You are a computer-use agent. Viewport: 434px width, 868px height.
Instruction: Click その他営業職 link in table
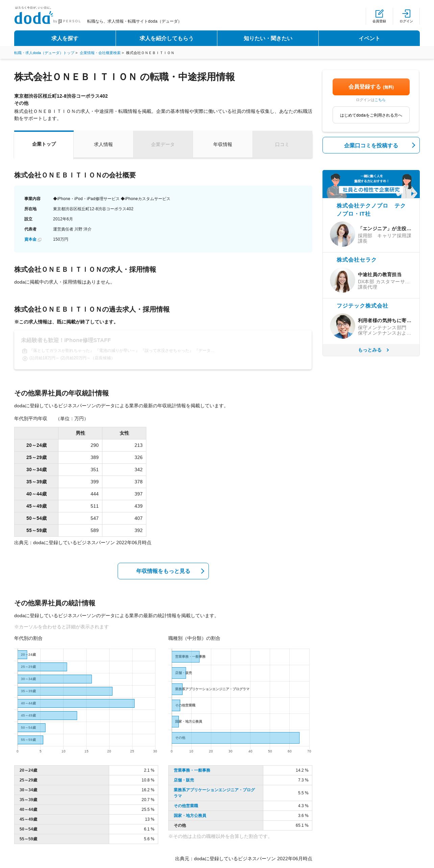coord(186,806)
